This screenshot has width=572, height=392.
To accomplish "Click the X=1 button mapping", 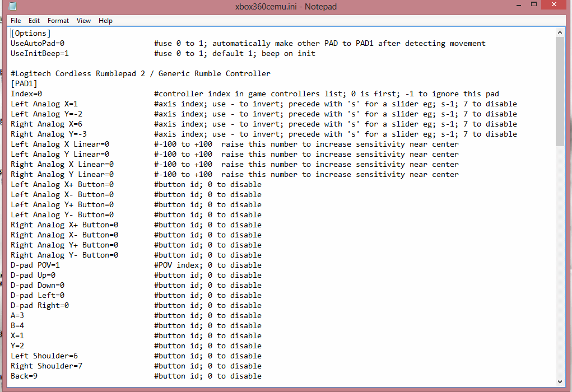I will 17,336.
